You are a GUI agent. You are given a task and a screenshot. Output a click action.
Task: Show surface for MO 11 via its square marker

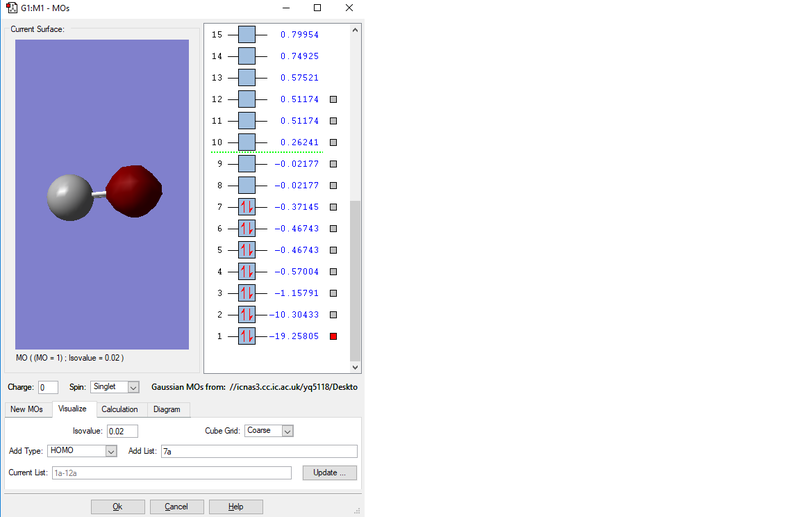(334, 121)
